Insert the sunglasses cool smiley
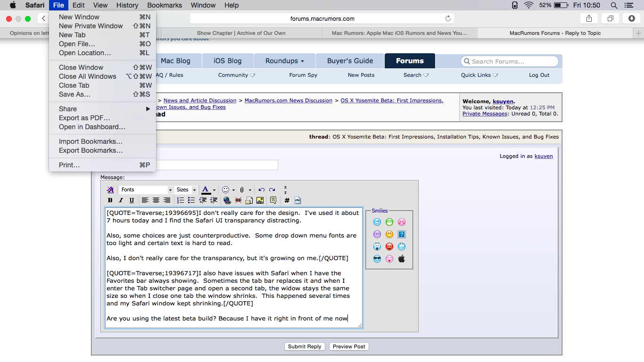Image resolution: width=644 pixels, height=362 pixels. pyautogui.click(x=377, y=259)
